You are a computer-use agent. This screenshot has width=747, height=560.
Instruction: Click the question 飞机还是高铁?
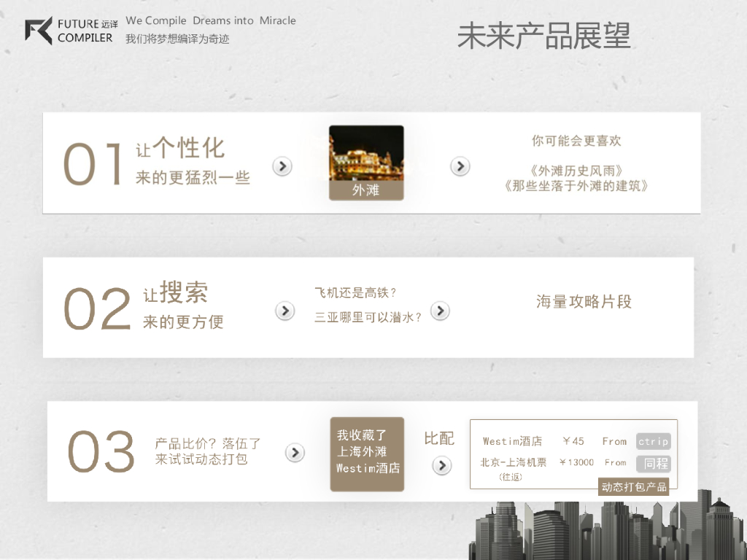(x=355, y=293)
